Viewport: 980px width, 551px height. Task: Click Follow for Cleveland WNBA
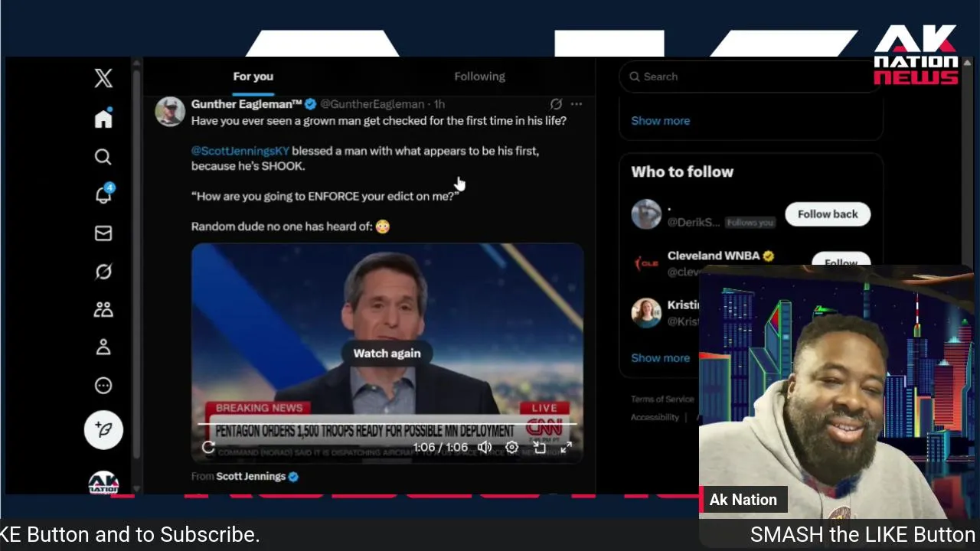[841, 260]
